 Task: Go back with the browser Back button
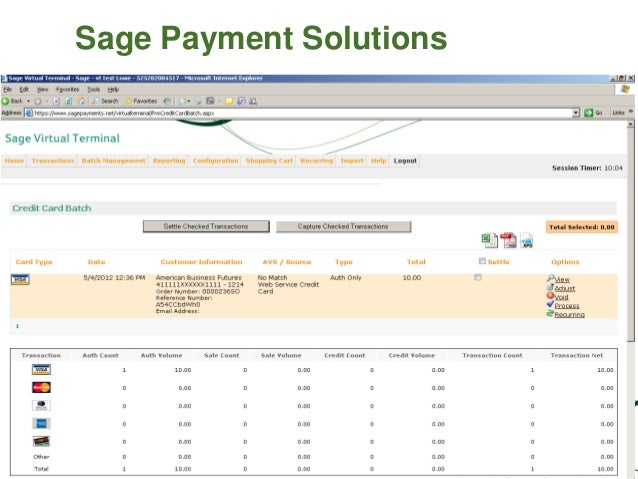(x=12, y=101)
